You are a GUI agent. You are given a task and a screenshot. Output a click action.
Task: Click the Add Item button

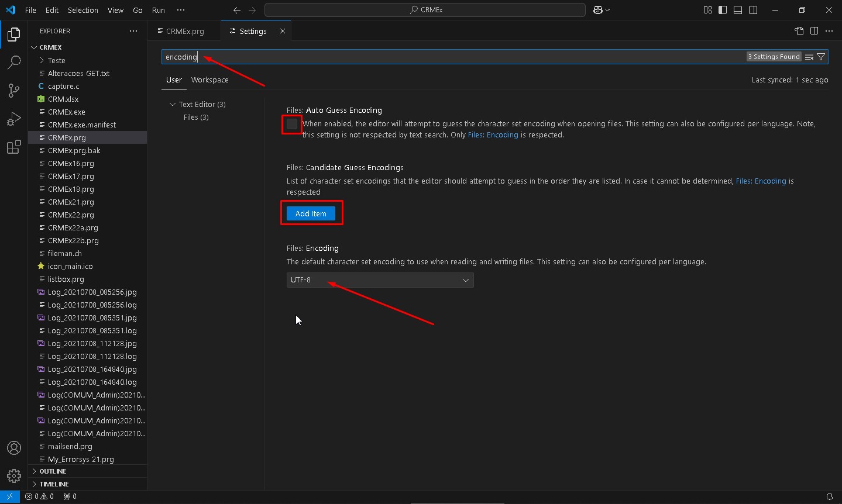coord(311,213)
